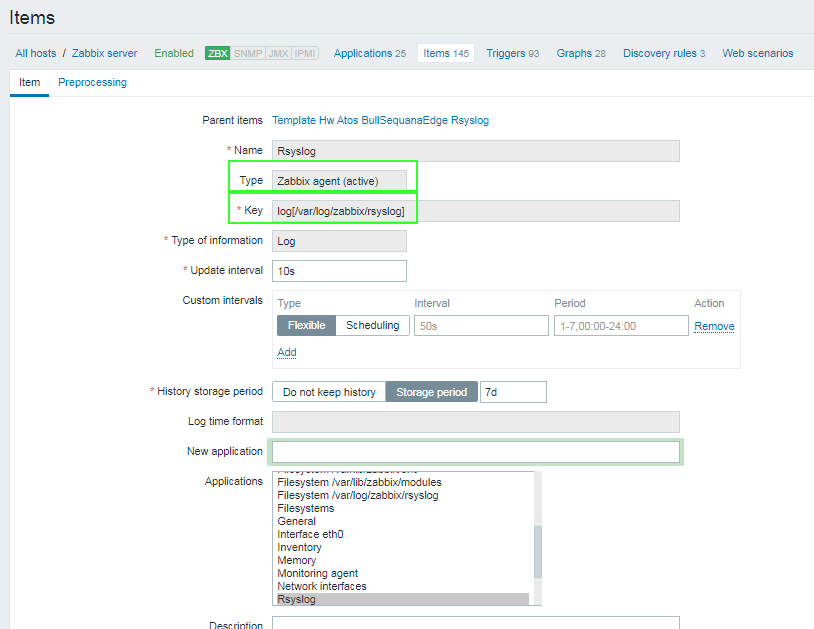The width and height of the screenshot is (814, 629).
Task: Click the history storage value 7d
Action: click(513, 392)
